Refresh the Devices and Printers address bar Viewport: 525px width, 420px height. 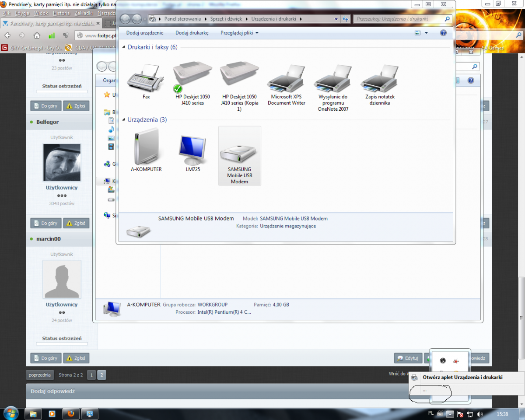click(x=346, y=19)
